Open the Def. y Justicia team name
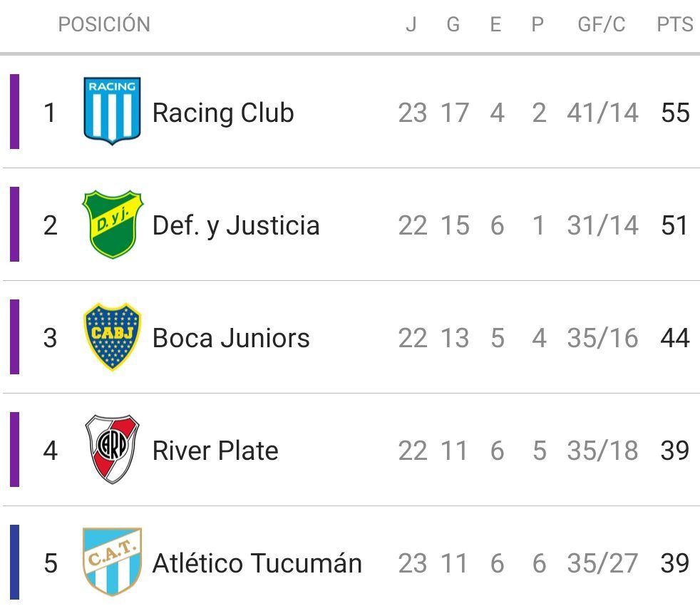Viewport: 700px width, 611px height. pyautogui.click(x=236, y=225)
